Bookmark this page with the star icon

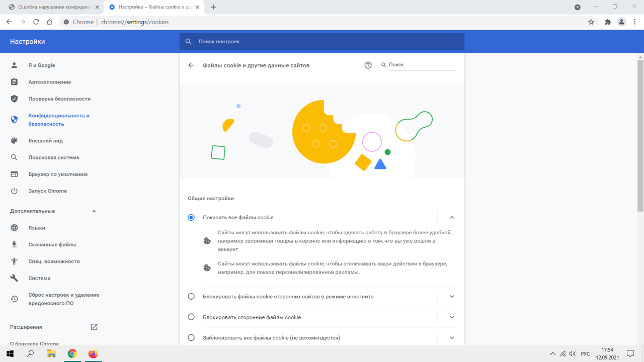(x=591, y=22)
